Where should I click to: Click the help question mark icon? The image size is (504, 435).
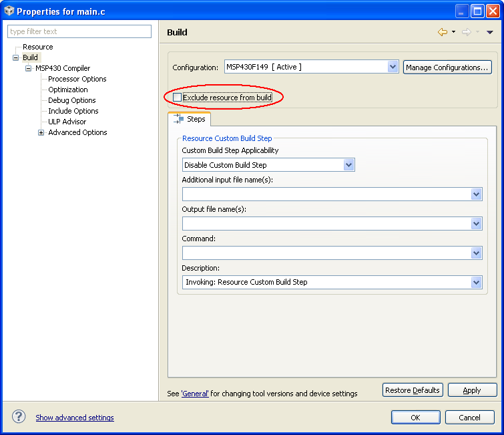click(19, 417)
